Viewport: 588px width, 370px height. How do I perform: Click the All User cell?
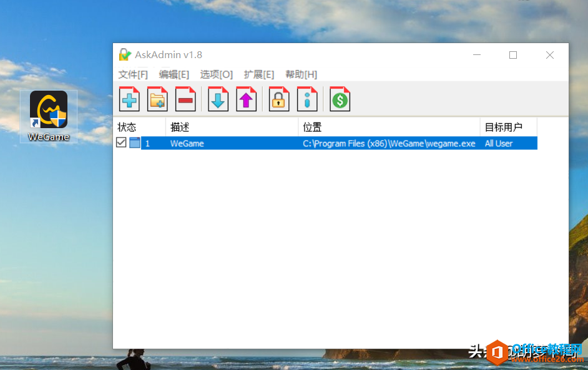(498, 144)
